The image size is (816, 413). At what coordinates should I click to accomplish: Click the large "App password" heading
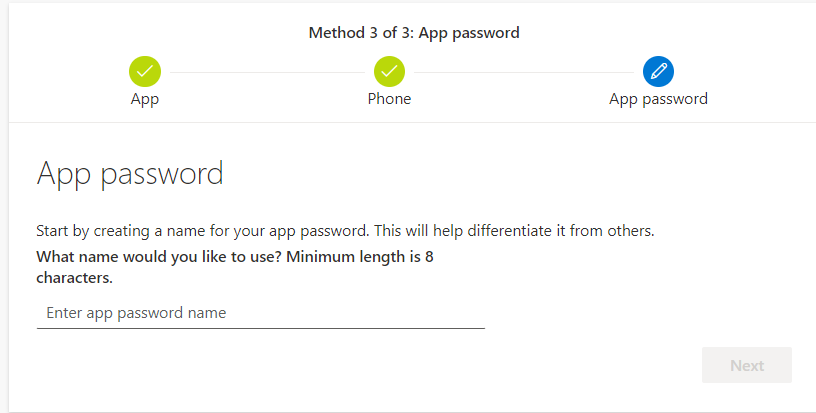tap(130, 173)
